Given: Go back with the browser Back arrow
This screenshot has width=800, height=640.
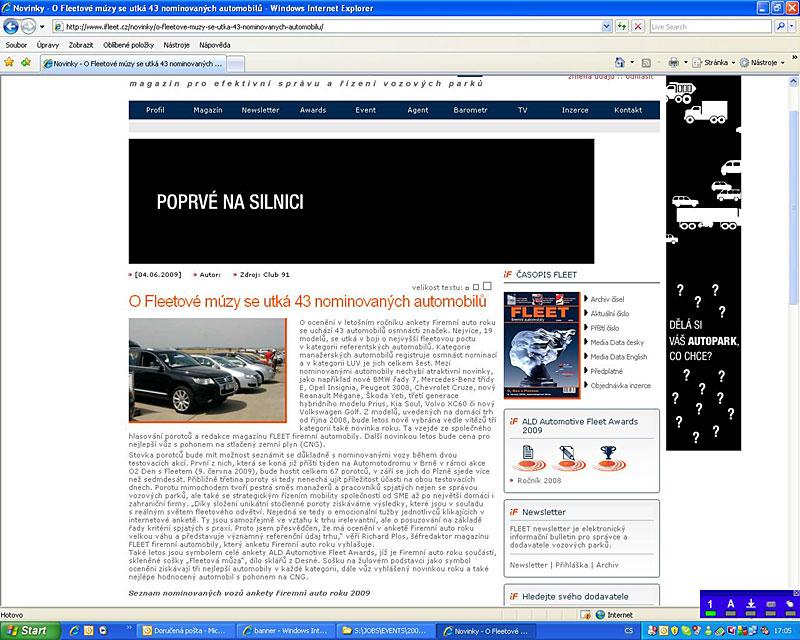Looking at the screenshot, I should 11,26.
